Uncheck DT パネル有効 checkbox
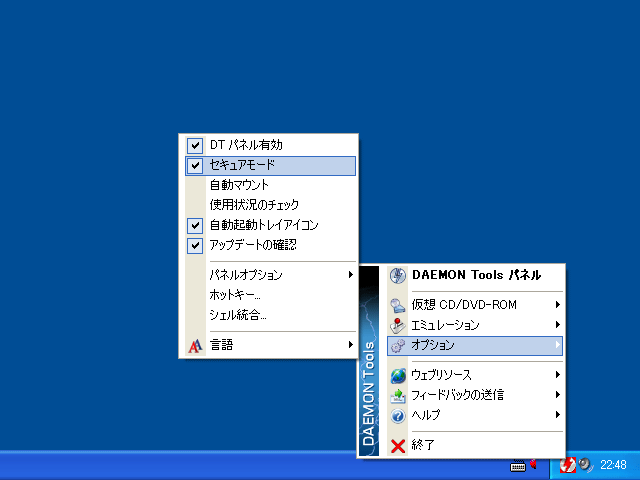Screen dimensions: 640x480 tap(195, 145)
